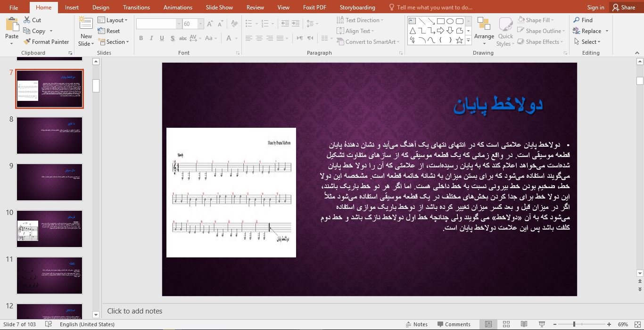Toggle Notes pane from status bar
Image resolution: width=644 pixels, height=330 pixels.
pyautogui.click(x=417, y=324)
